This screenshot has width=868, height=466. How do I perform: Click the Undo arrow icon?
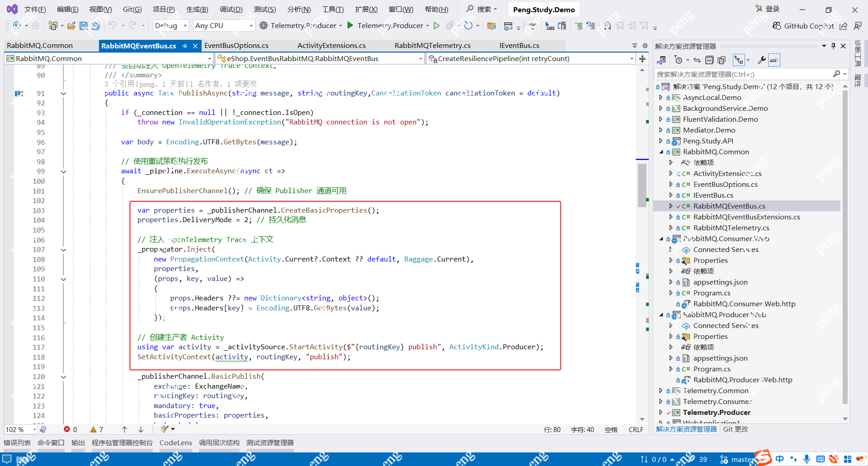[113, 25]
